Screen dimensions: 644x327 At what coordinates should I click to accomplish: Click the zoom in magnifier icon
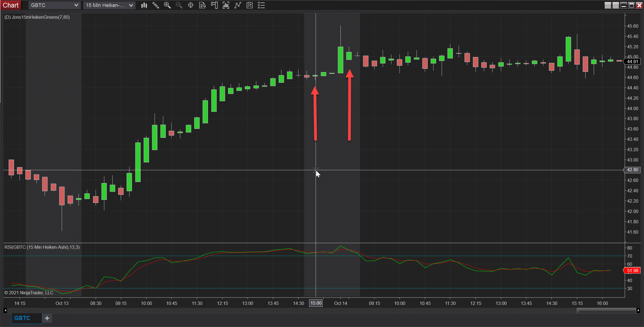[x=167, y=5]
